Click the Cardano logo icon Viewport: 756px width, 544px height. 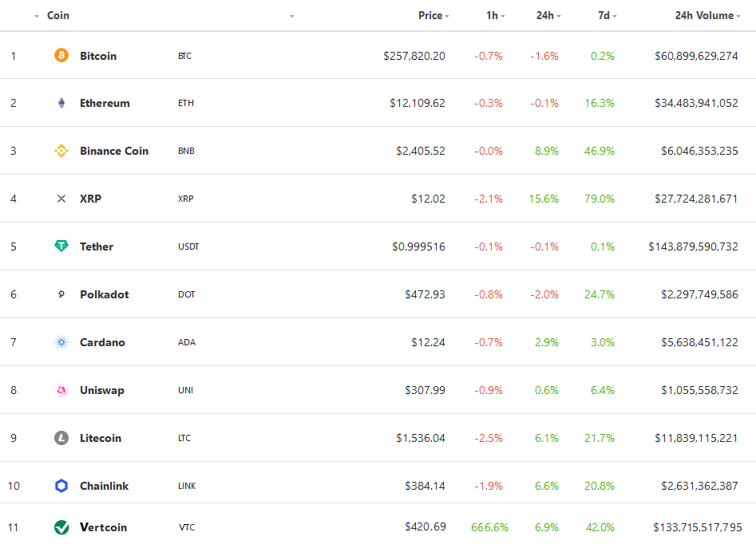pyautogui.click(x=61, y=342)
